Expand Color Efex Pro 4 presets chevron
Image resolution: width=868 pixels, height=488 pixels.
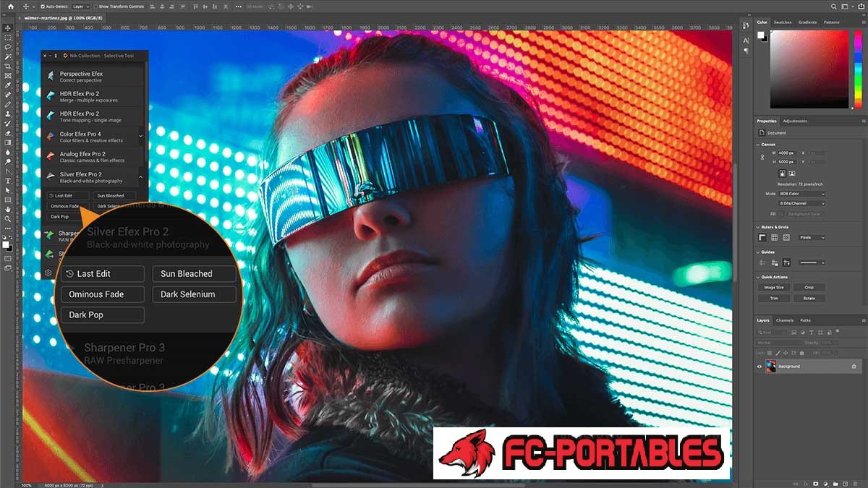(140, 134)
